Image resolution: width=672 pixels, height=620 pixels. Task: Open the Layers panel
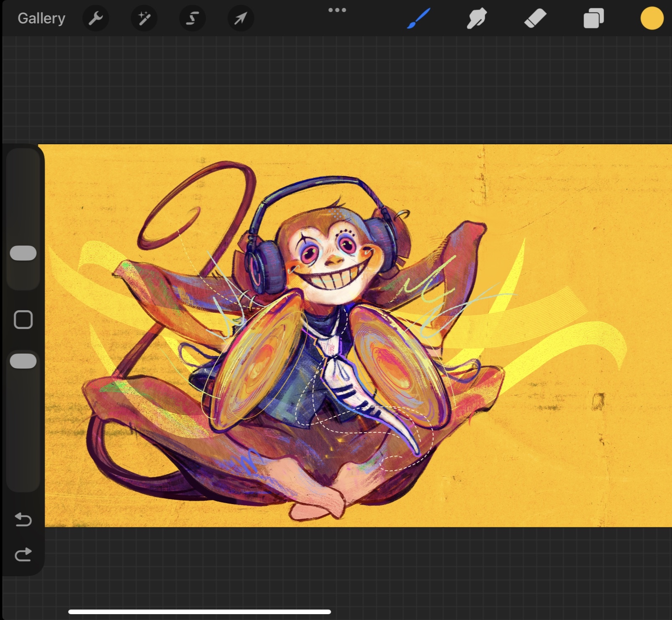pyautogui.click(x=594, y=18)
